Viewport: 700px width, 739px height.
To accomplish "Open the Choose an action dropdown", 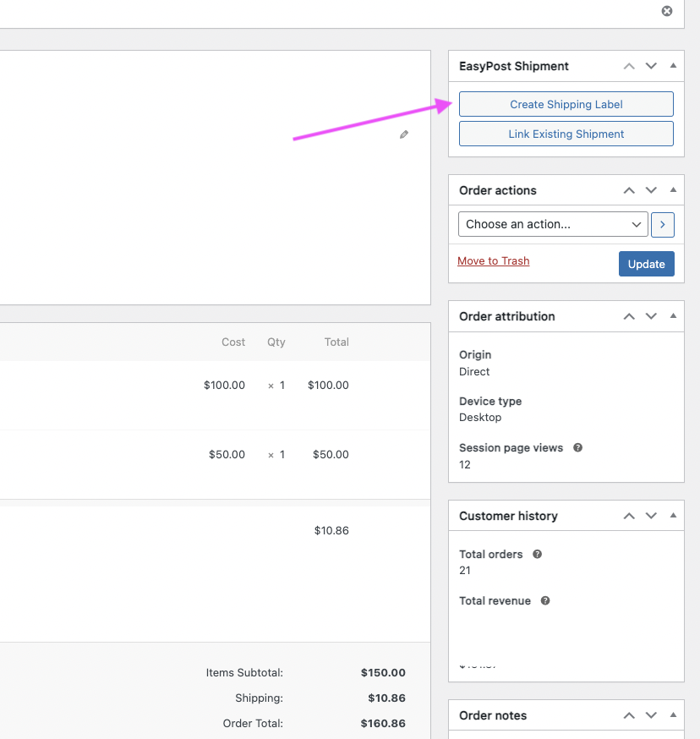I will pyautogui.click(x=553, y=224).
